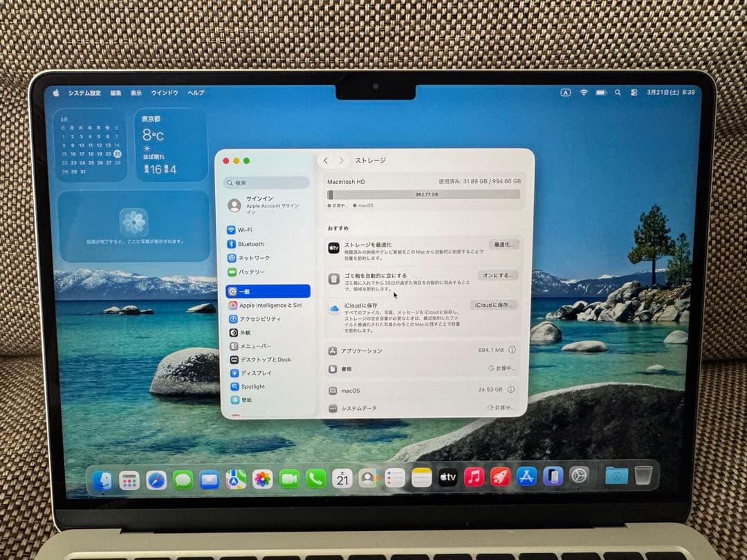Image resolution: width=747 pixels, height=560 pixels.
Task: Select アクセシビリティ in settings sidebar
Action: pyautogui.click(x=268, y=319)
